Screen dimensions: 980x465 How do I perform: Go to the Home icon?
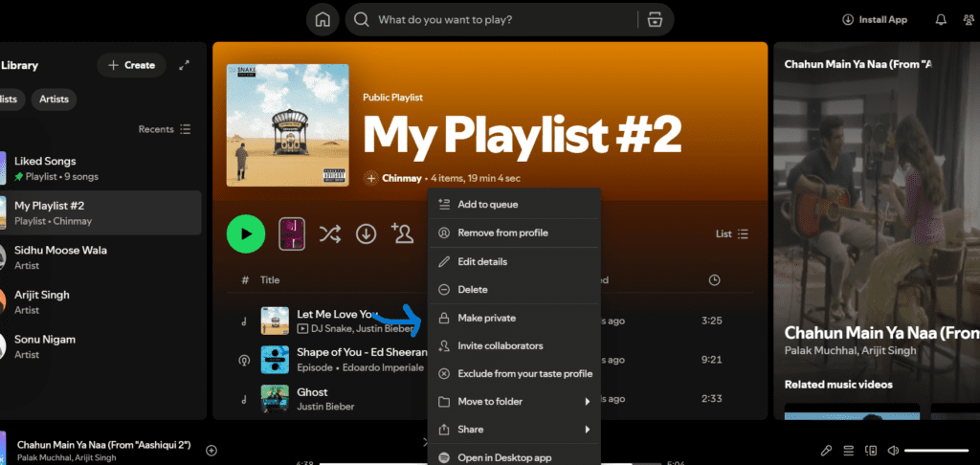click(323, 19)
